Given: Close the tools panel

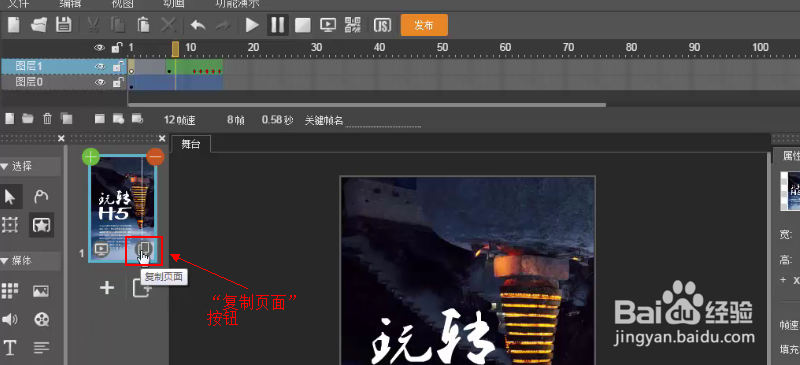Looking at the screenshot, I should tap(61, 138).
